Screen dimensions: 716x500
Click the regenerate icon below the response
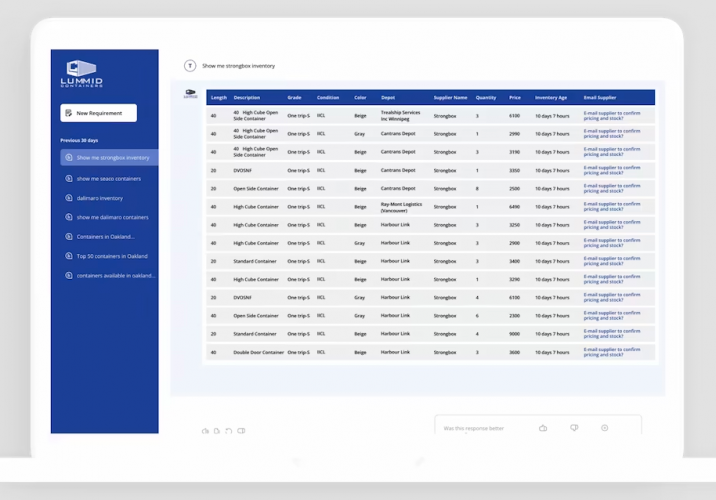click(229, 431)
